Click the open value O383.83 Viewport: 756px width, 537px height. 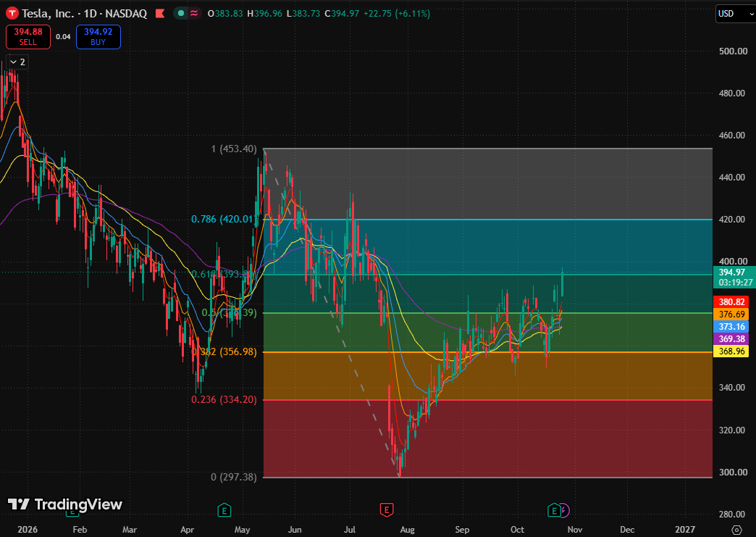[225, 14]
